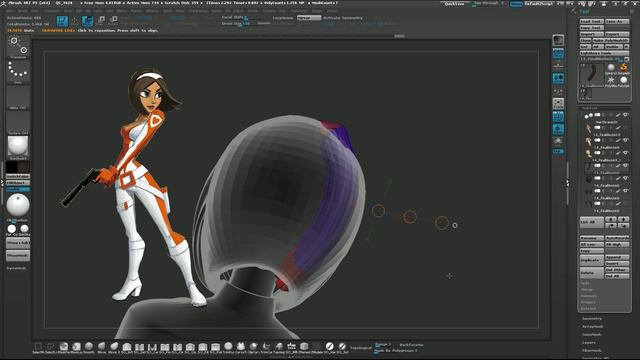Expand the Geometry subpalette

pyautogui.click(x=592, y=318)
